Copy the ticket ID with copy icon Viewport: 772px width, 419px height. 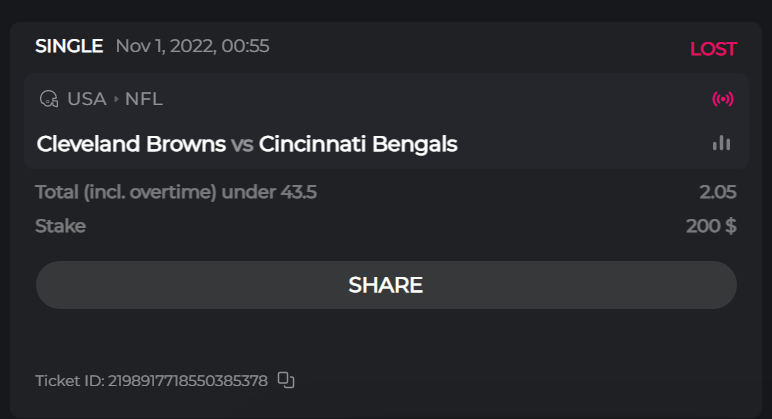(286, 380)
